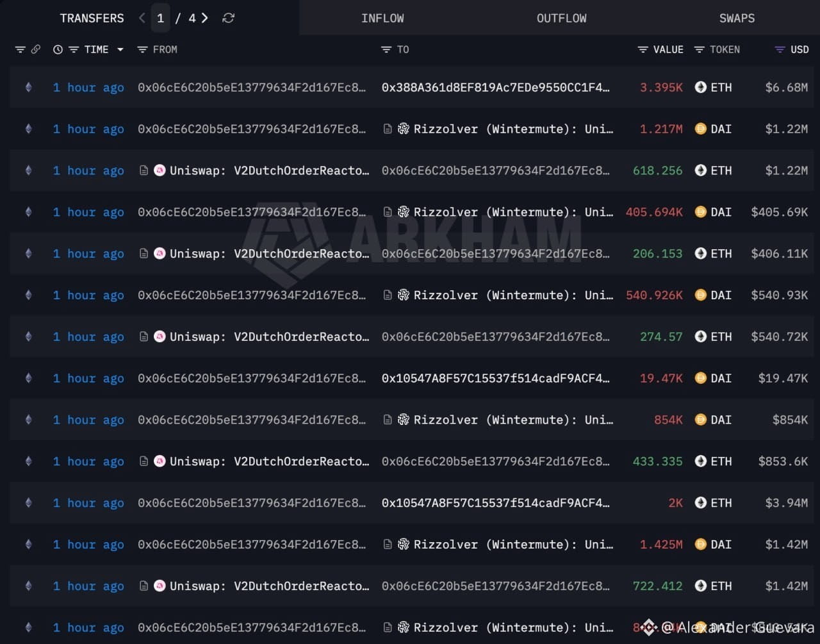Open the FROM column filter icon

(x=142, y=49)
